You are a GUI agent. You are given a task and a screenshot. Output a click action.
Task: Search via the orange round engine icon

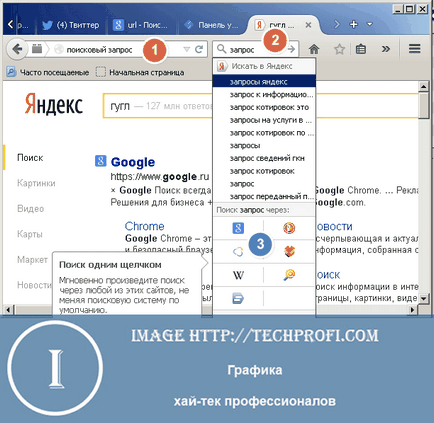click(x=289, y=228)
